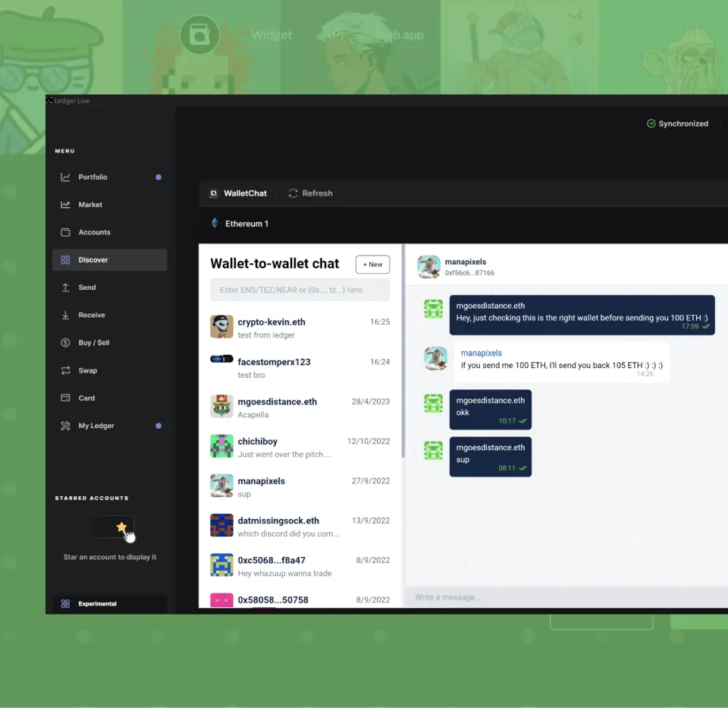The image size is (728, 708).
Task: Select the WalletChat tab
Action: tap(239, 194)
